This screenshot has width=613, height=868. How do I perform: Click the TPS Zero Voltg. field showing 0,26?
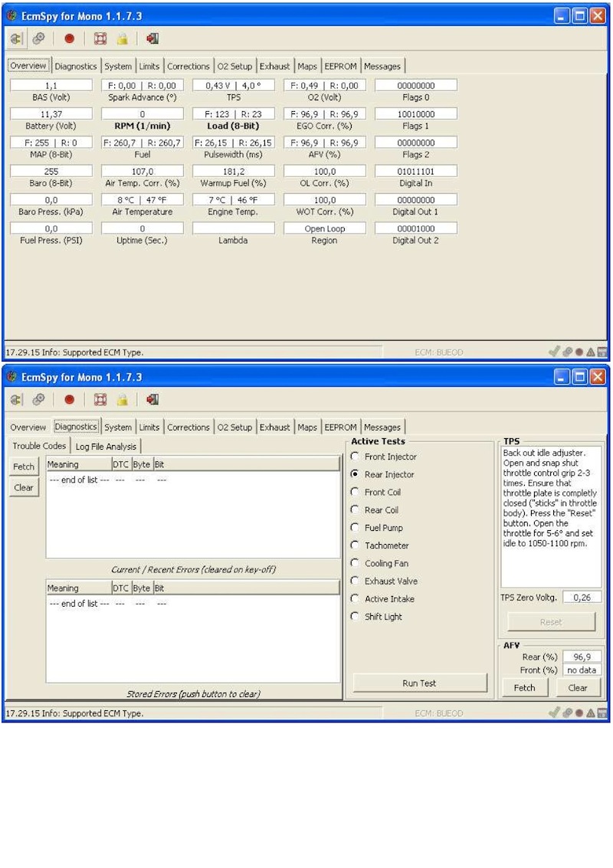tap(582, 598)
